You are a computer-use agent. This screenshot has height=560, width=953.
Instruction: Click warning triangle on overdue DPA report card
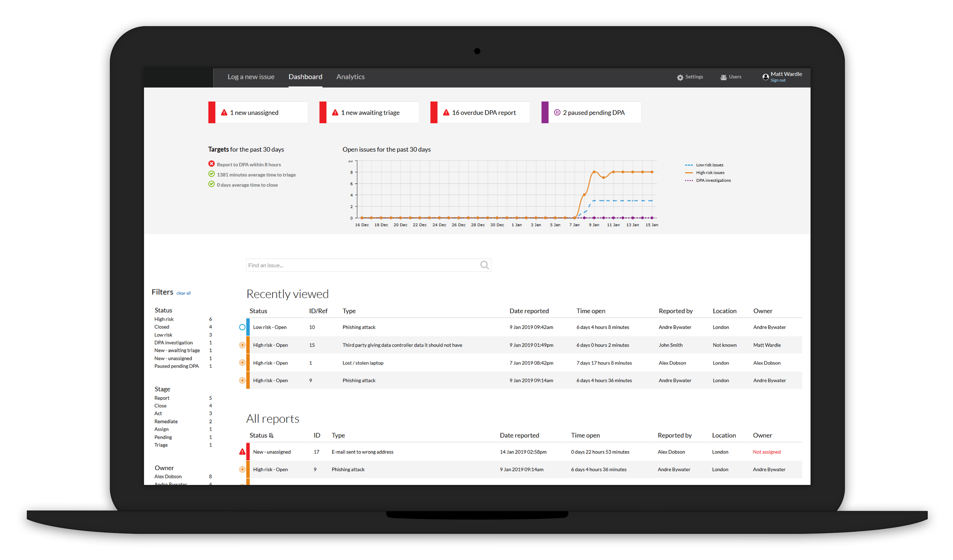pyautogui.click(x=446, y=112)
